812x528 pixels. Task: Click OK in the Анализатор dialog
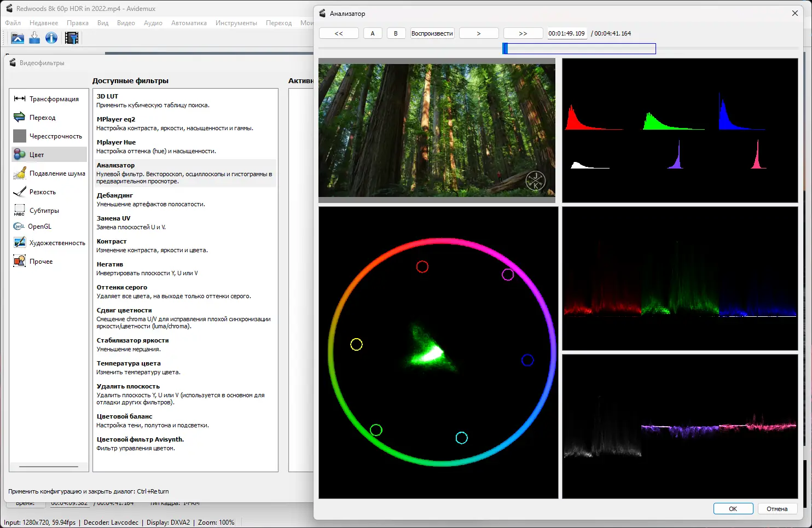click(x=733, y=509)
